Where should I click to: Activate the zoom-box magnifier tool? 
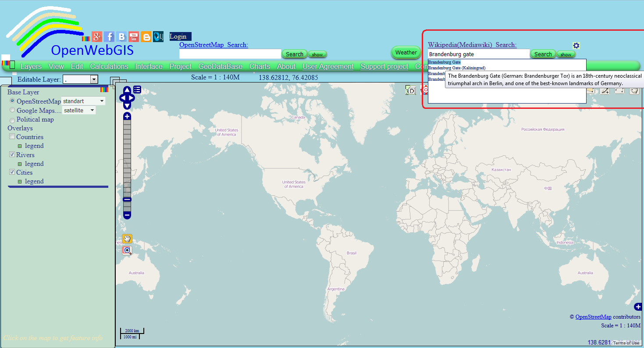127,250
